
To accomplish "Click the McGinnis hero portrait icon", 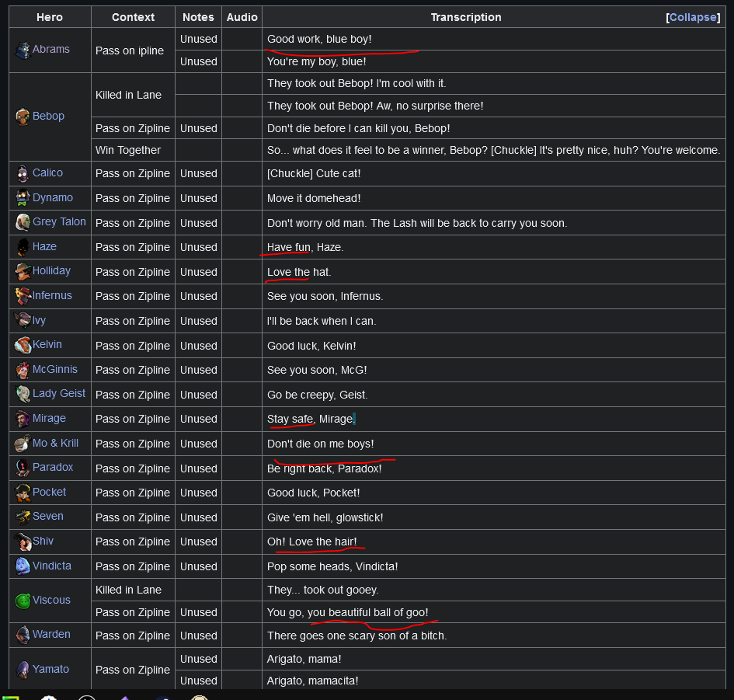I will pyautogui.click(x=23, y=370).
